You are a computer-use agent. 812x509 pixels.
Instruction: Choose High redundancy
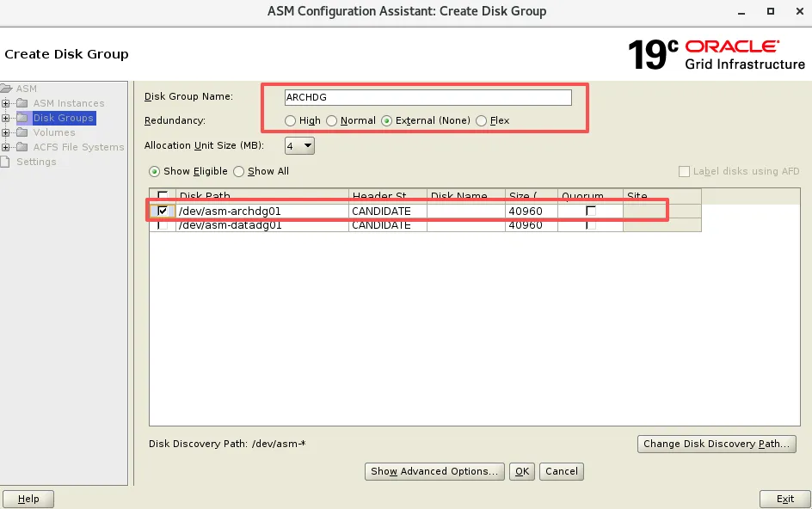[290, 120]
